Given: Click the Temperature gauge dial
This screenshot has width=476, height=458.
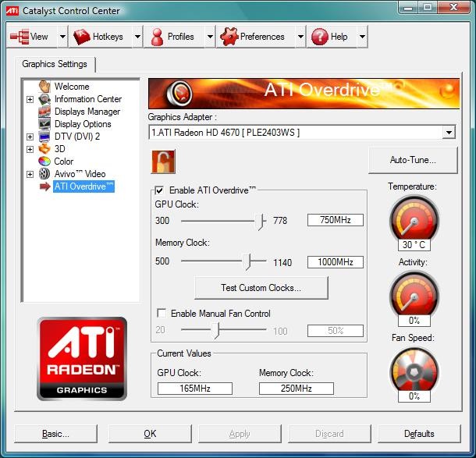Looking at the screenshot, I should tap(414, 218).
